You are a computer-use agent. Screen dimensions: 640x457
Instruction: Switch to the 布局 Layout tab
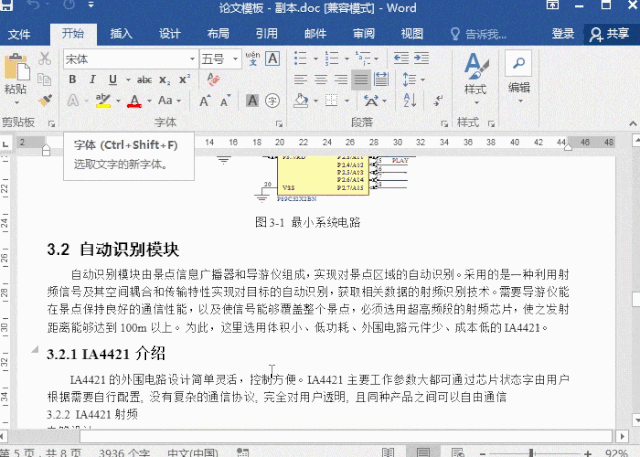click(x=218, y=34)
